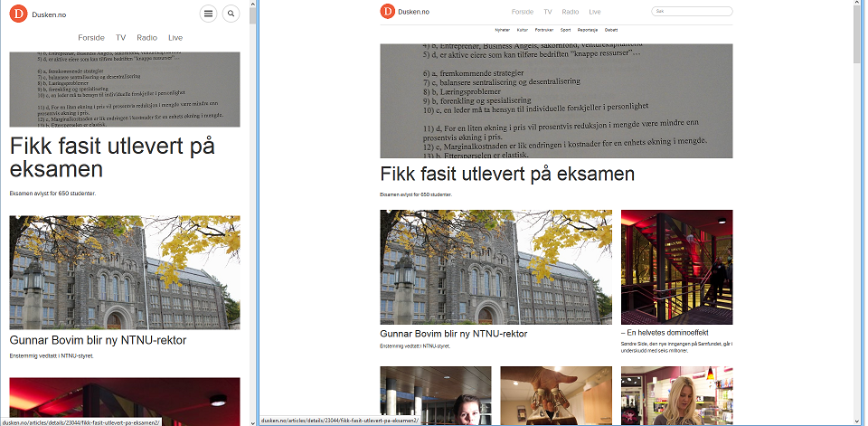Click status bar URL in left window
868x426 pixels.
coord(80,422)
